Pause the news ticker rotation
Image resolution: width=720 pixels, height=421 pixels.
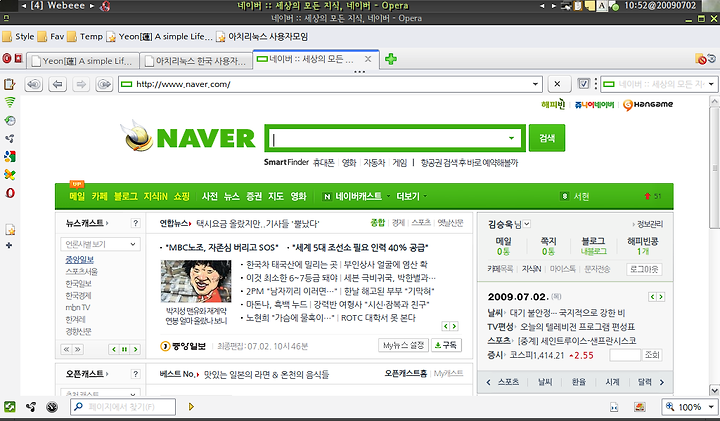pyautogui.click(x=124, y=349)
